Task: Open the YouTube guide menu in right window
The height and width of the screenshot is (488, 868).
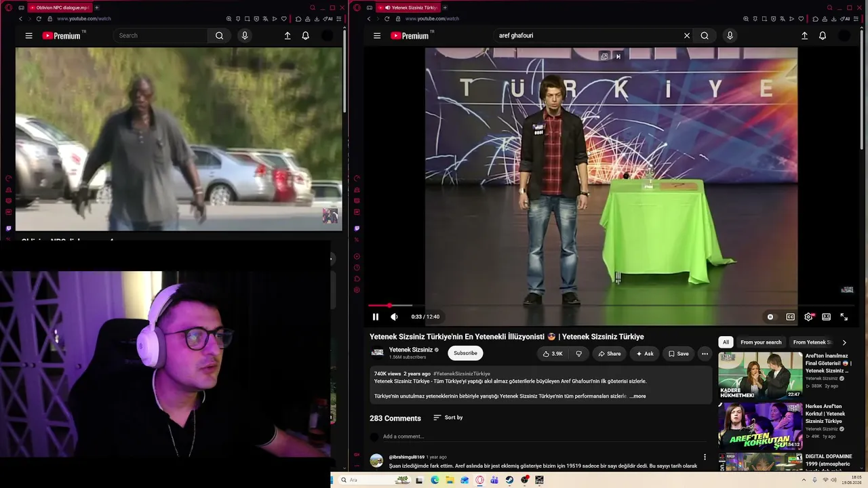Action: tap(377, 36)
